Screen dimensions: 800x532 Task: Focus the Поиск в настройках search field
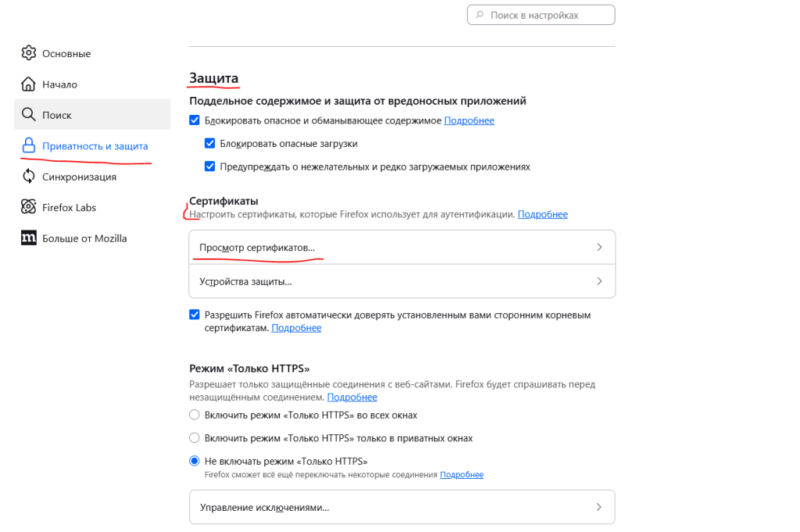(547, 15)
